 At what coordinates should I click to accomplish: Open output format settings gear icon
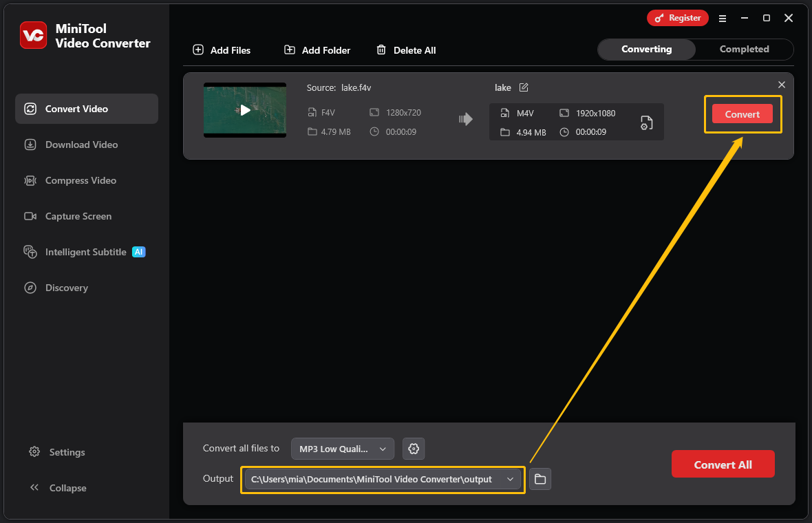point(413,448)
